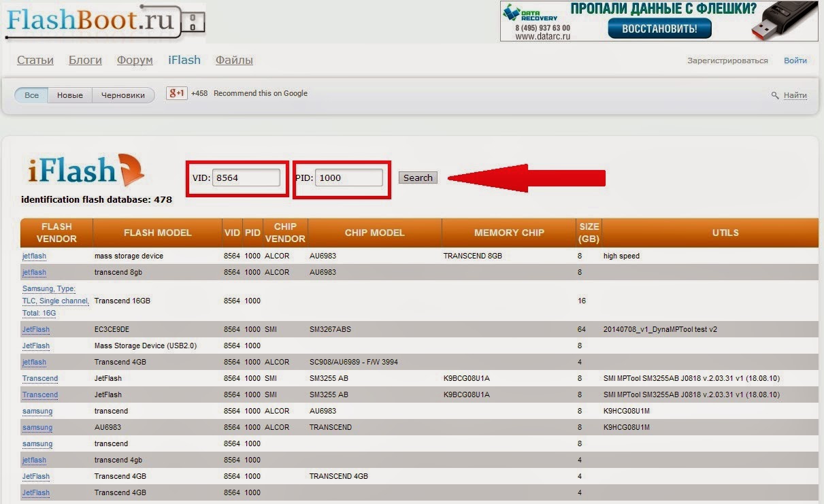Click the Search button
The width and height of the screenshot is (824, 504).
pyautogui.click(x=418, y=178)
